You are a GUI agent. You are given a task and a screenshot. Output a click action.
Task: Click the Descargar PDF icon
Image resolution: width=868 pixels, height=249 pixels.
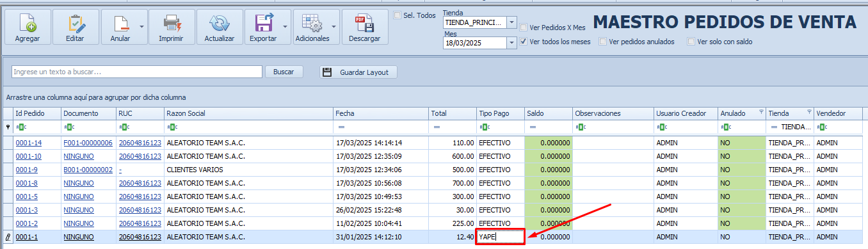coord(364,22)
